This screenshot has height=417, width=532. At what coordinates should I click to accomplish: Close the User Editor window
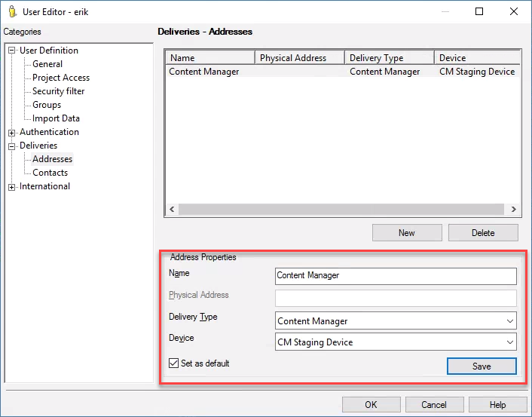(x=514, y=11)
